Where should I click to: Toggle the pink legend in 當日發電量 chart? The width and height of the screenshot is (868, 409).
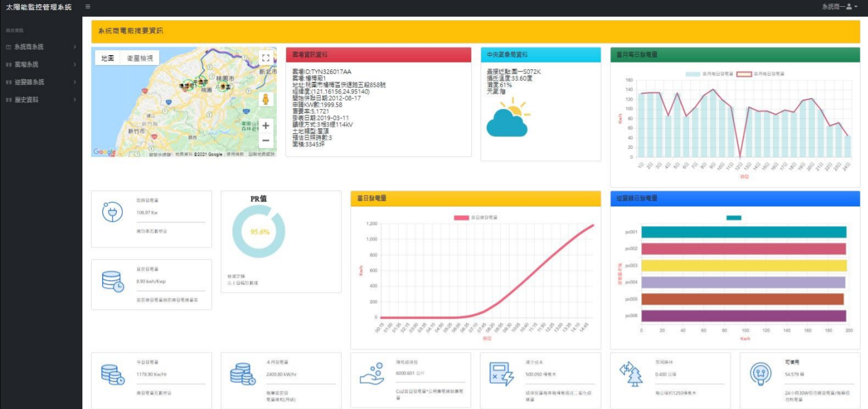point(462,218)
